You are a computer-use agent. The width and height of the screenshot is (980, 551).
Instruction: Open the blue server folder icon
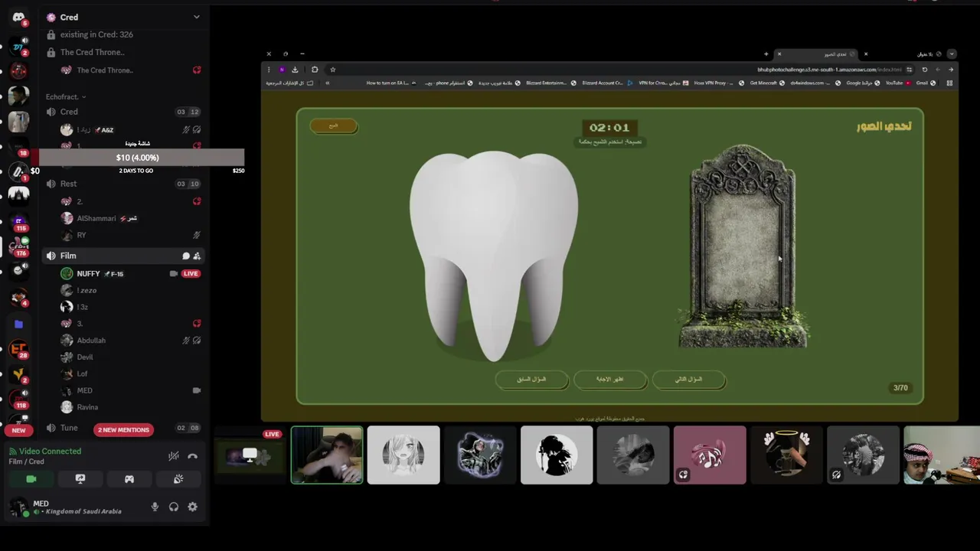click(18, 324)
